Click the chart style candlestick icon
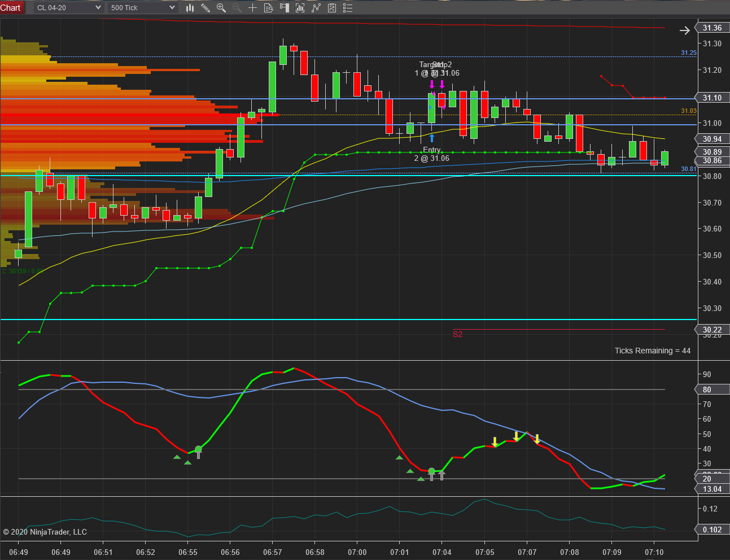730x560 pixels. [x=190, y=7]
